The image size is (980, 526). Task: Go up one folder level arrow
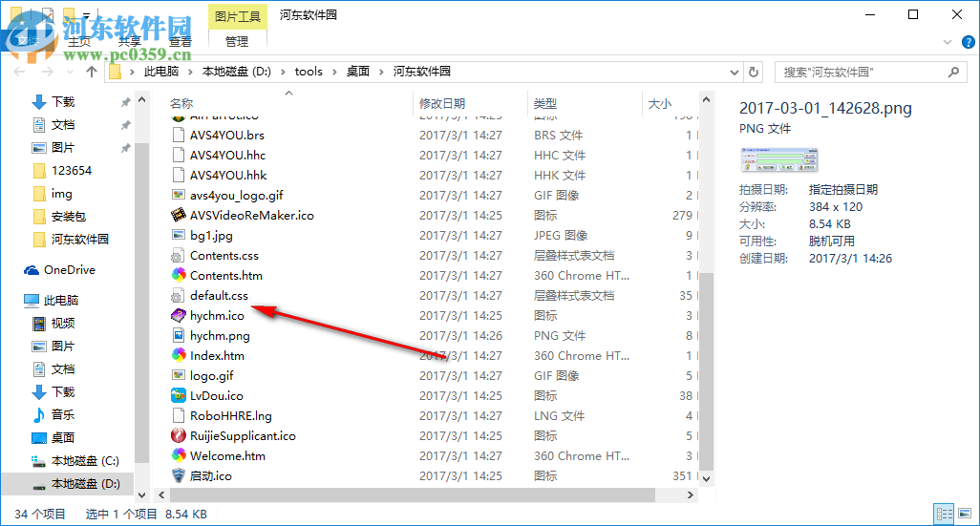[92, 72]
